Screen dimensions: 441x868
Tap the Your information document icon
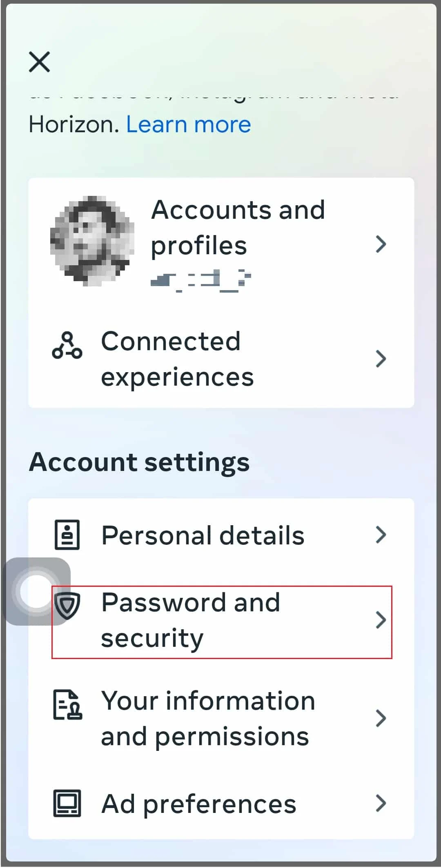pyautogui.click(x=68, y=705)
